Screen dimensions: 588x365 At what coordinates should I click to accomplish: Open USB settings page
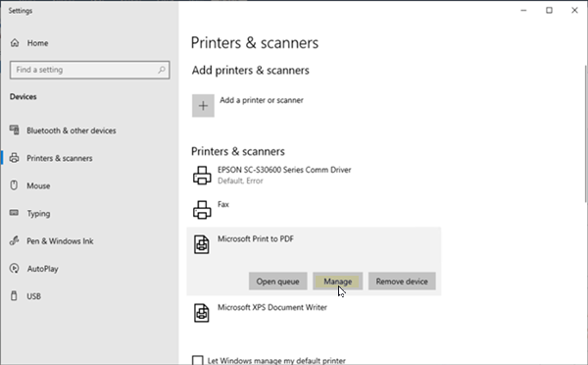(x=33, y=296)
